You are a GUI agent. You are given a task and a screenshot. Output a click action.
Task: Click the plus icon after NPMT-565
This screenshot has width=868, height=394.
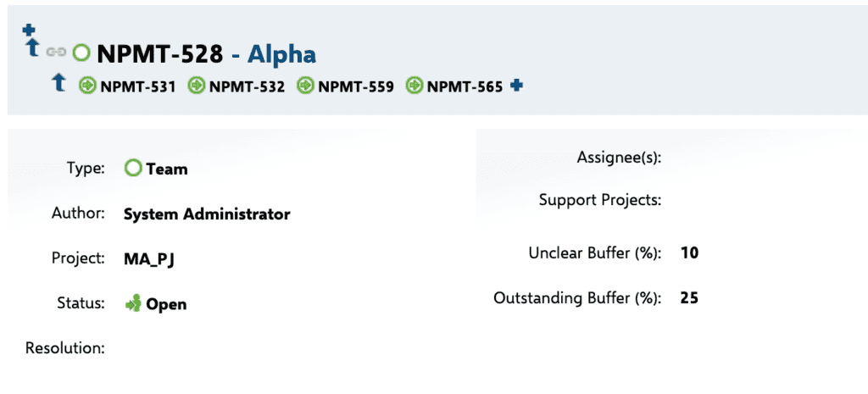[x=516, y=86]
